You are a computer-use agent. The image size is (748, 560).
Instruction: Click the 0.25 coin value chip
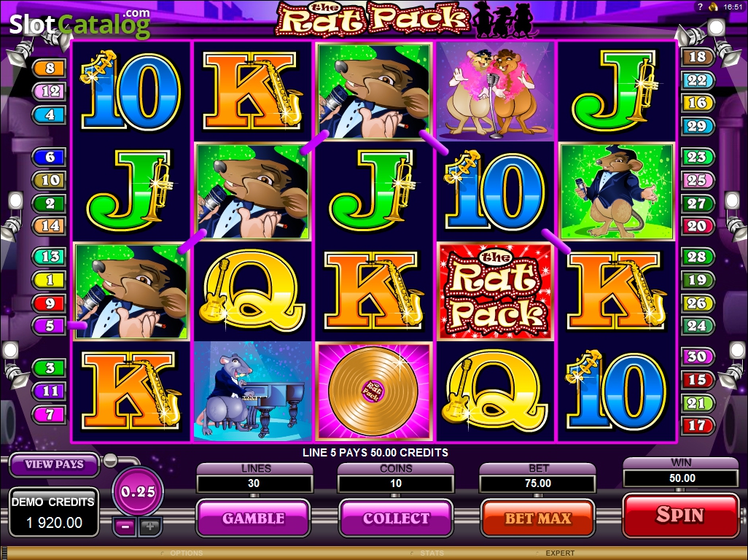point(138,491)
